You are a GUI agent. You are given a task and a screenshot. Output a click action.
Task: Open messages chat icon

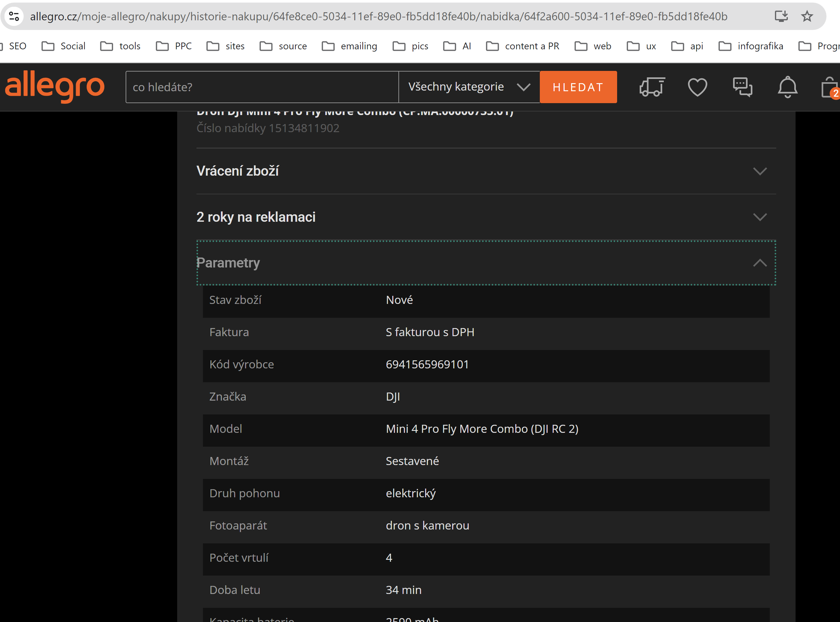(x=742, y=87)
